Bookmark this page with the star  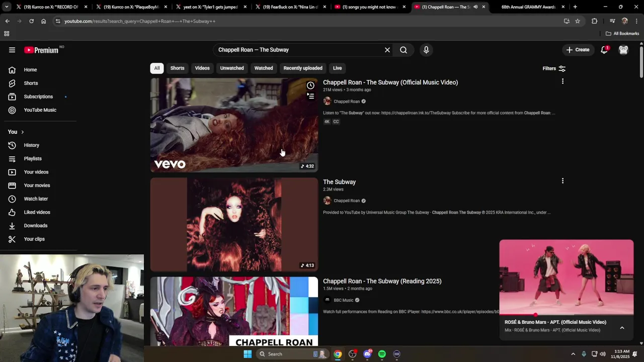(578, 21)
